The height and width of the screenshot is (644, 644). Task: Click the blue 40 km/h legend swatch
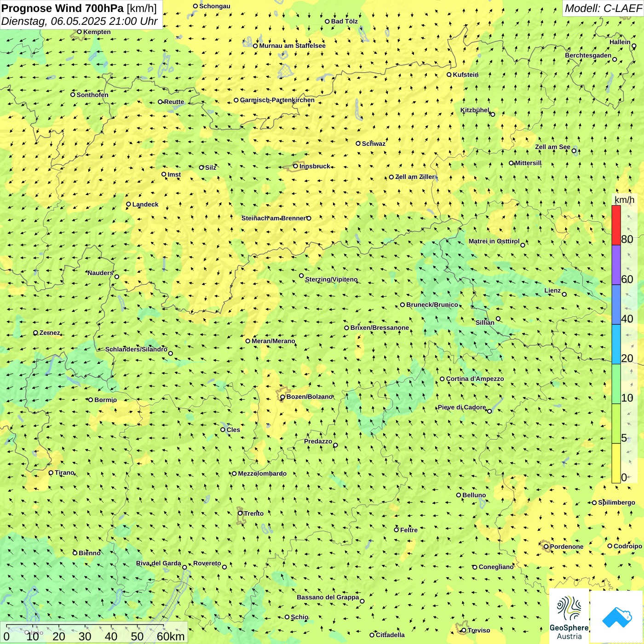pyautogui.click(x=616, y=305)
